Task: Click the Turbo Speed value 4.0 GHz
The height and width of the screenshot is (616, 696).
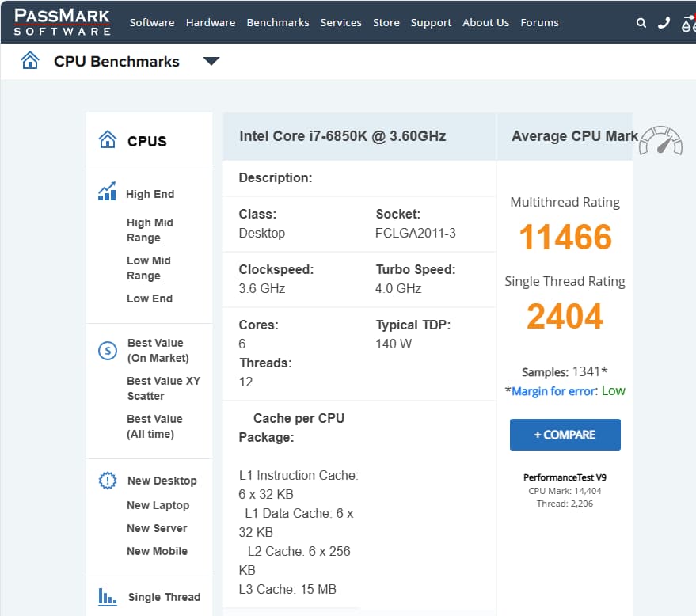Action: (x=398, y=288)
